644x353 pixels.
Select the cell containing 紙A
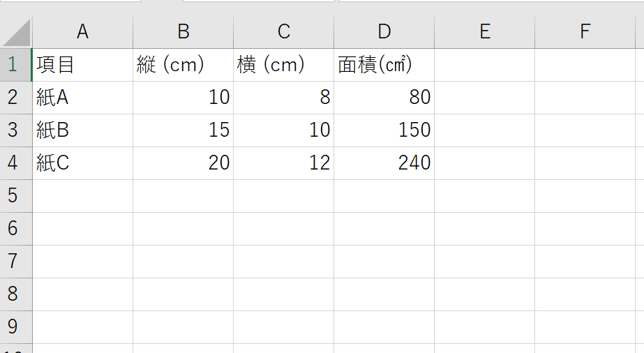point(82,98)
